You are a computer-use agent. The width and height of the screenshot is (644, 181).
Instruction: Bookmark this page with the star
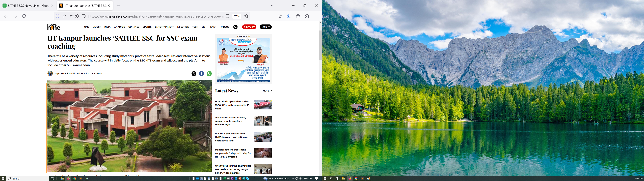click(247, 16)
